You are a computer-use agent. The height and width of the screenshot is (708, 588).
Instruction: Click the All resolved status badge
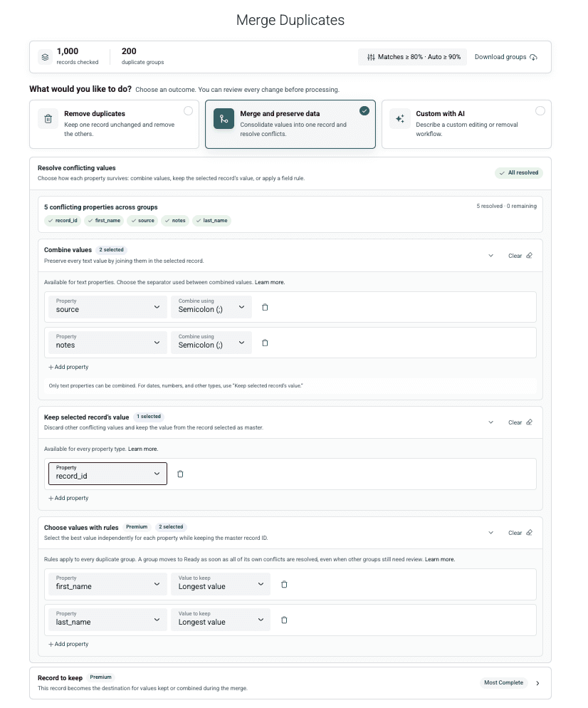click(519, 172)
